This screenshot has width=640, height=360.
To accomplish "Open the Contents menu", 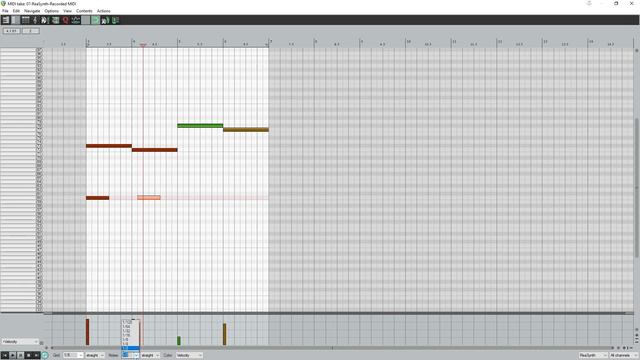I will (84, 11).
